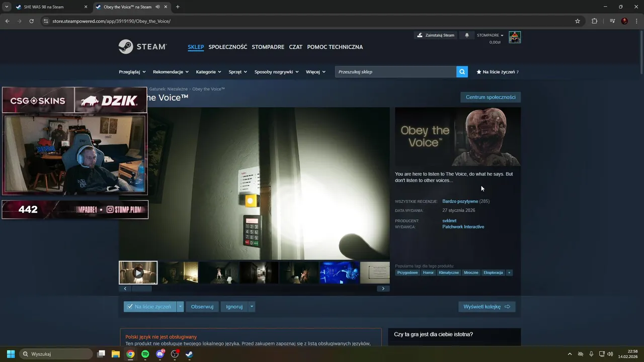Open File Explorer from the taskbar

(115, 354)
